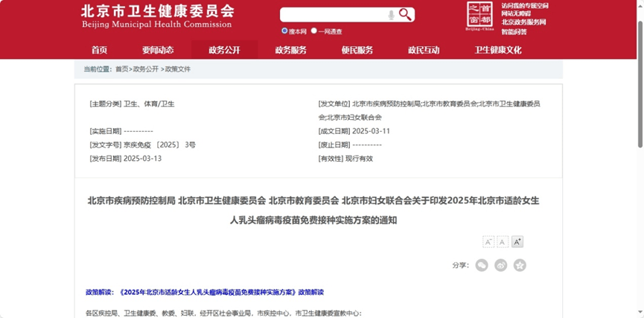Open the 要闻动态 navigation tab
This screenshot has width=644, height=318.
pyautogui.click(x=158, y=50)
